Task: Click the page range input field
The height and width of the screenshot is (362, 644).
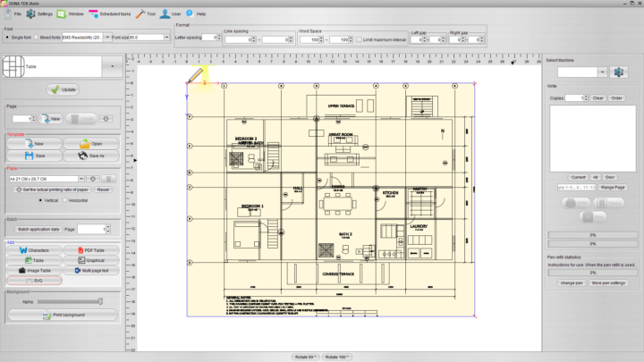Action: (x=576, y=187)
